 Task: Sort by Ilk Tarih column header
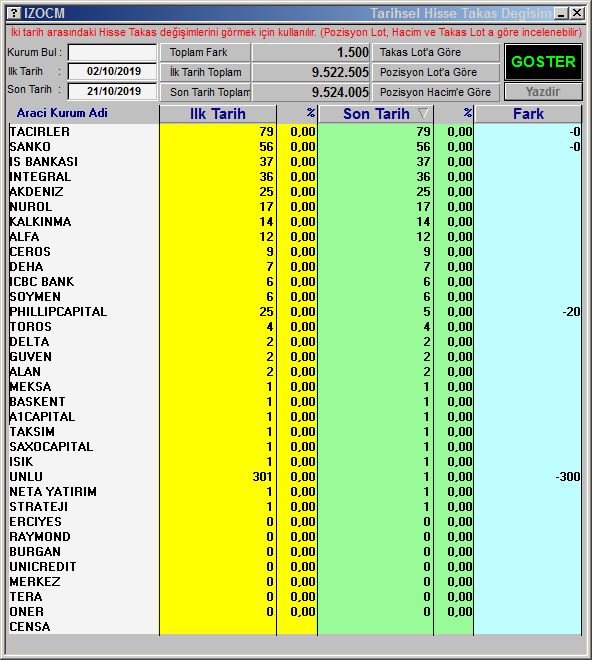tap(218, 114)
